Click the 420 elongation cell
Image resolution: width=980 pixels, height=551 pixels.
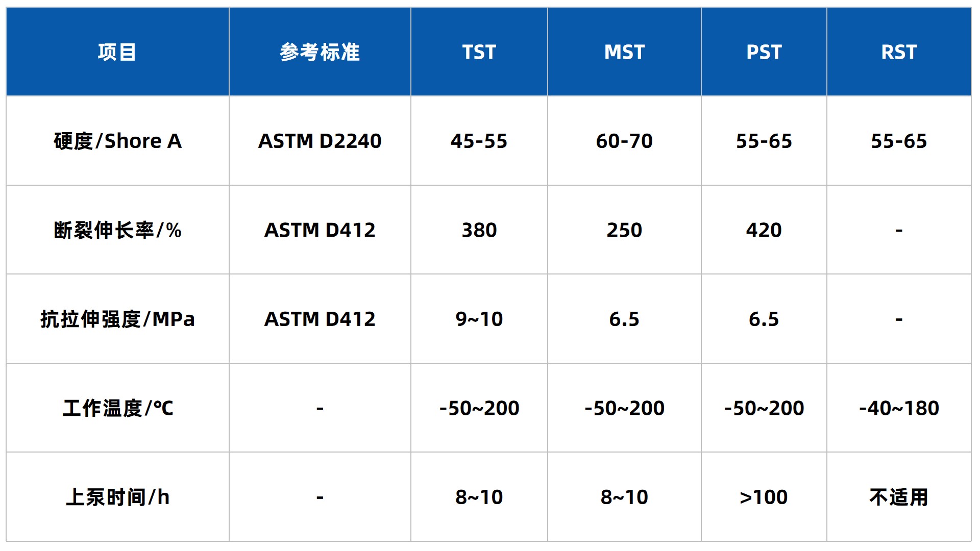(x=764, y=230)
